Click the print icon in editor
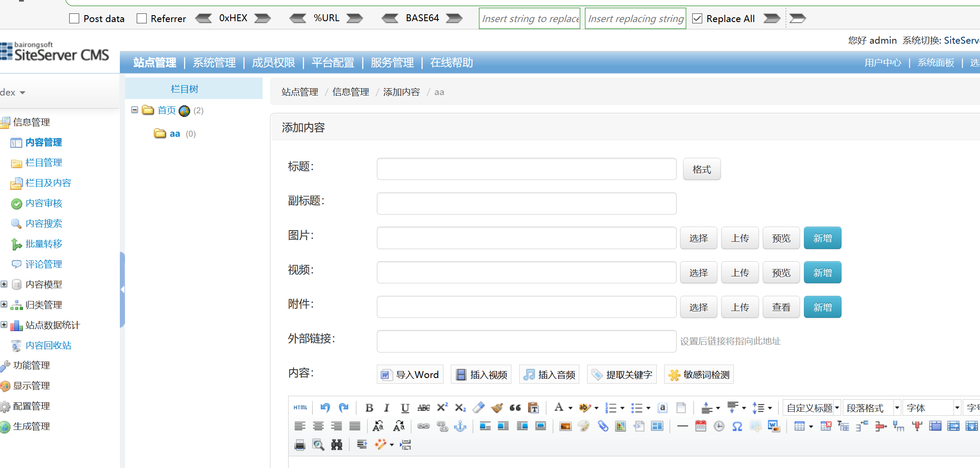Image resolution: width=980 pixels, height=468 pixels. tap(300, 445)
